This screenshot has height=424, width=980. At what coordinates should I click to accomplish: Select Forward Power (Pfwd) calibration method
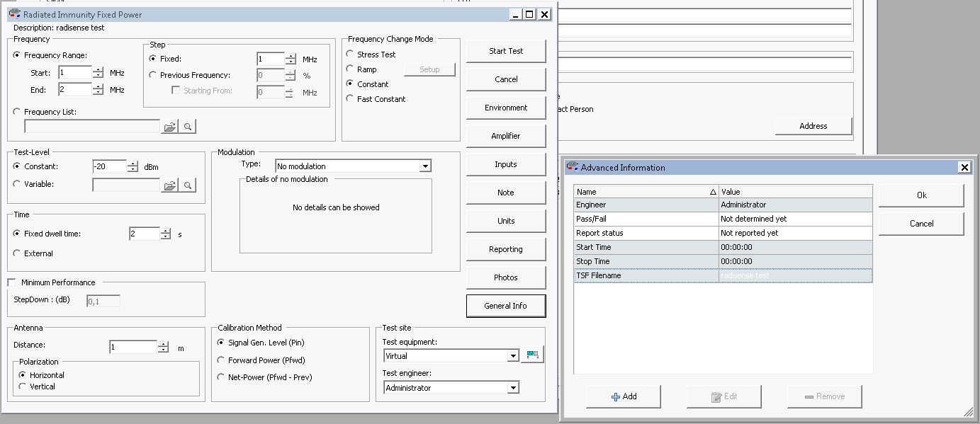tap(221, 360)
